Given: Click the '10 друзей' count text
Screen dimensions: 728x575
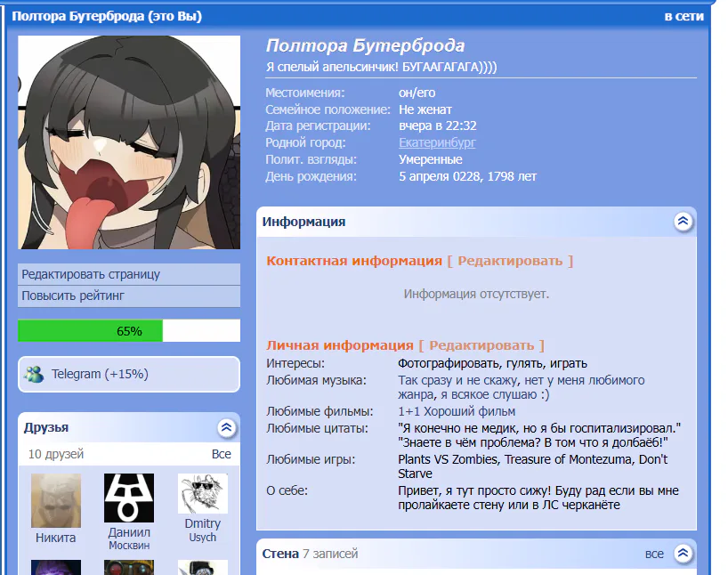Looking at the screenshot, I should 56,454.
